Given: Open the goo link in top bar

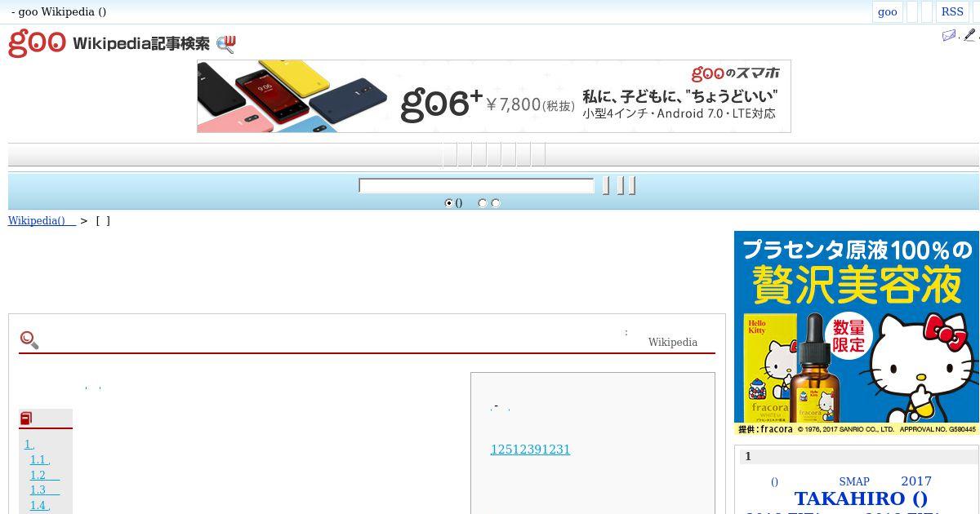Looking at the screenshot, I should pos(887,11).
